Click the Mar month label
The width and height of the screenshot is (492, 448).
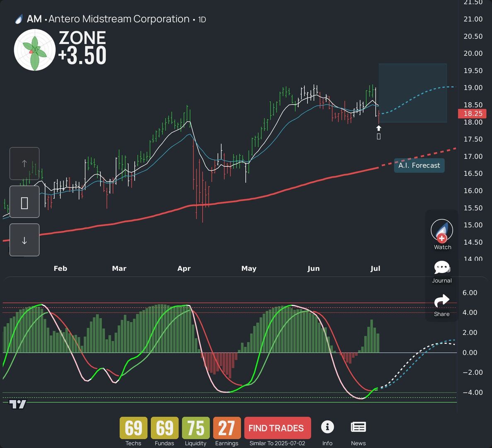click(x=119, y=268)
